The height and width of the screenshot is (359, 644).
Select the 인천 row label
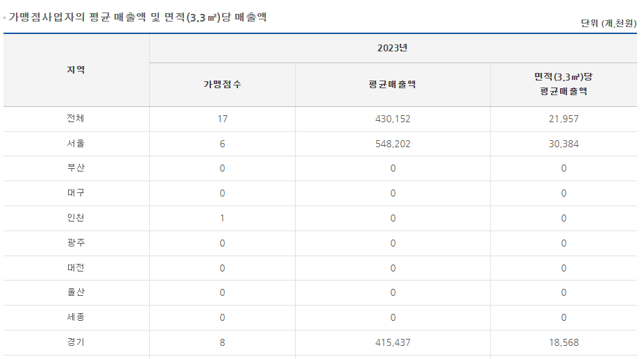coord(76,218)
